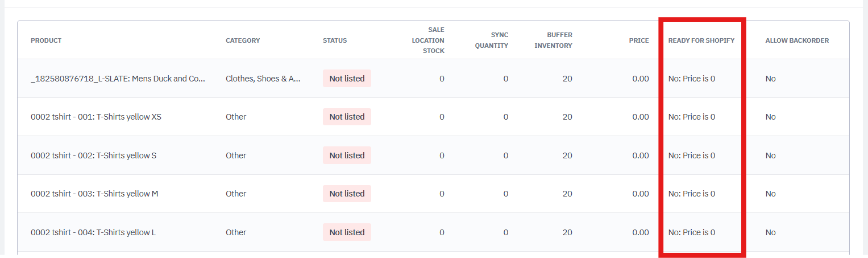Screen dimensions: 868x258
Task: Click Not listed badge for yellow XS
Action: tap(347, 117)
